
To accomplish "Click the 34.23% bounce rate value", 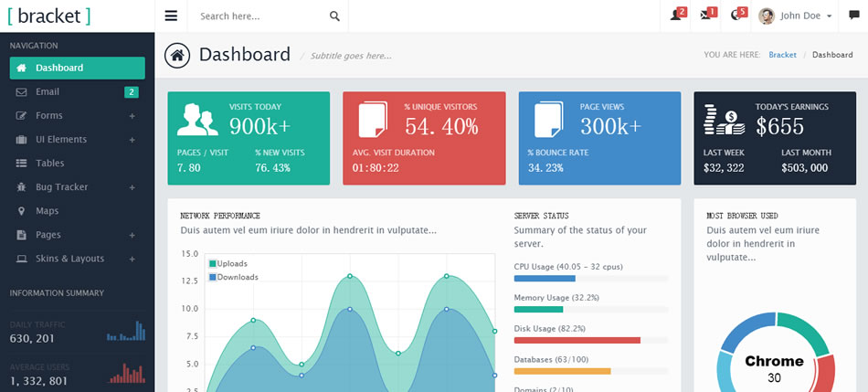I will (x=545, y=168).
